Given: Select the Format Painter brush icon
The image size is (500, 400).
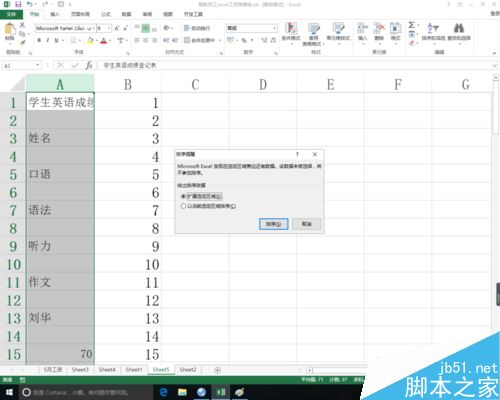Looking at the screenshot, I should 22,42.
